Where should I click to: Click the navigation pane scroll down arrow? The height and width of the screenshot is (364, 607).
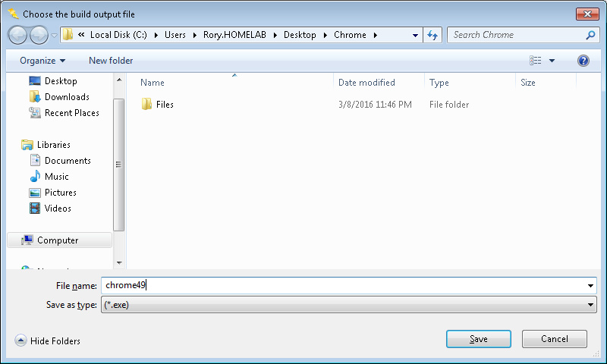119,262
